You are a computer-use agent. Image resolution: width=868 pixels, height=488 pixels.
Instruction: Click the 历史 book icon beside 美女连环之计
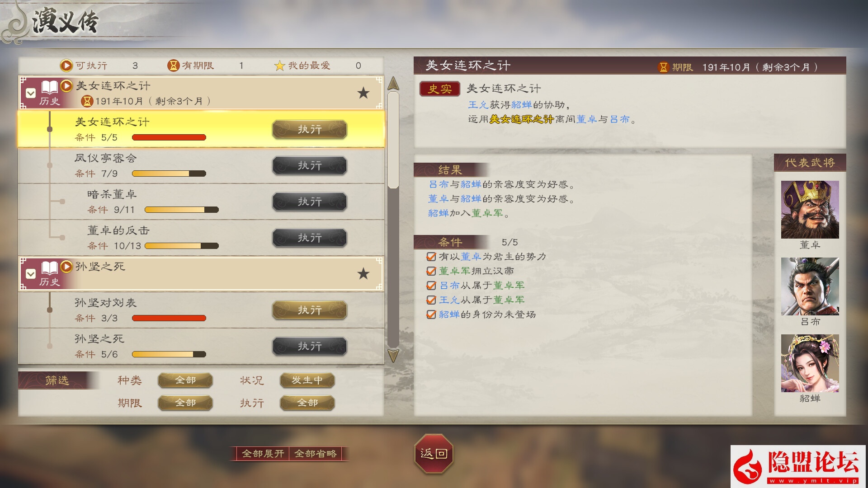(x=49, y=88)
